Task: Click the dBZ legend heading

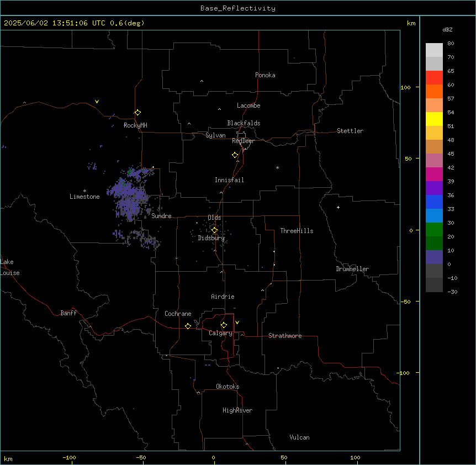Action: click(447, 29)
